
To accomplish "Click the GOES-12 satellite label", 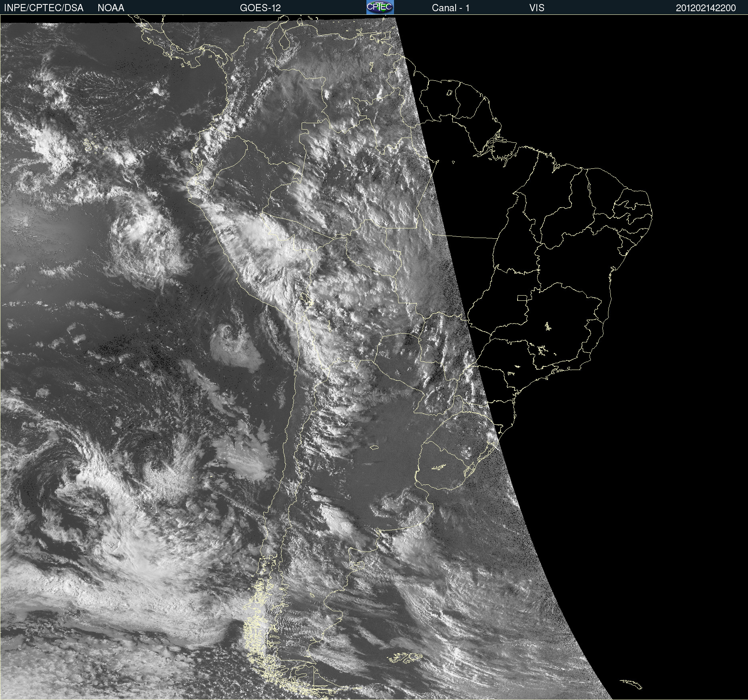I will click(260, 8).
